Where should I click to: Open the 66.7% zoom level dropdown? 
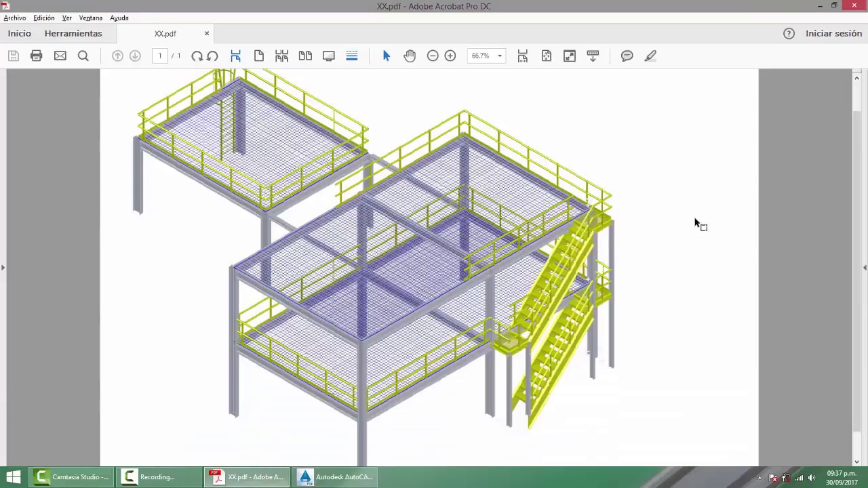click(x=500, y=56)
